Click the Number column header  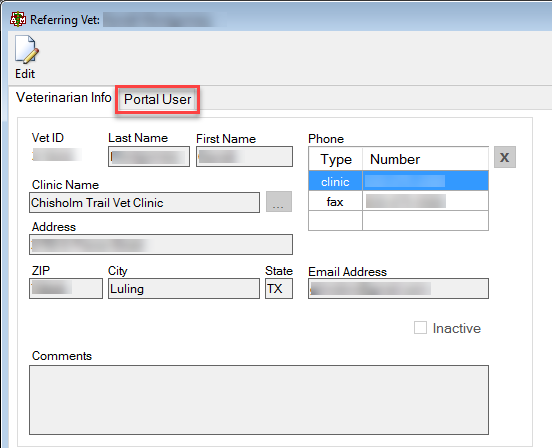click(x=425, y=159)
